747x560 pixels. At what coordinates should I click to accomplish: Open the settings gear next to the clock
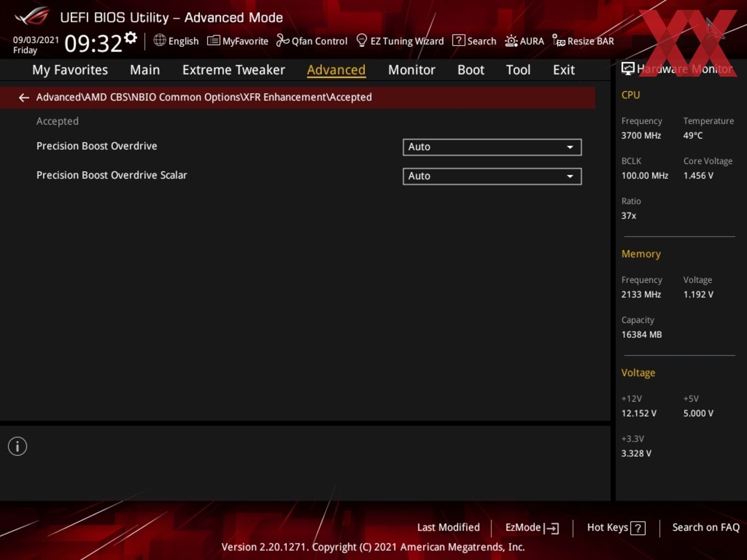click(x=131, y=37)
